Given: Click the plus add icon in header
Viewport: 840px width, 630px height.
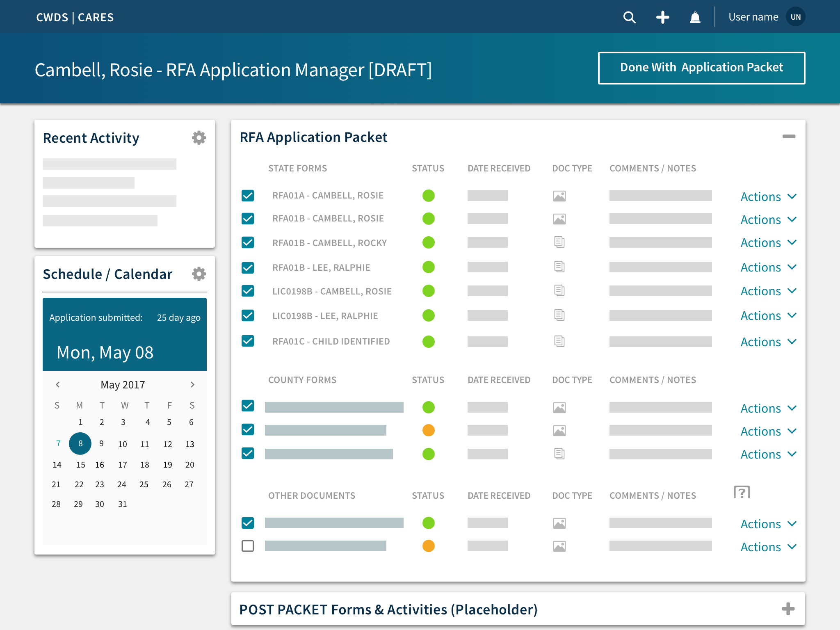Looking at the screenshot, I should (662, 17).
